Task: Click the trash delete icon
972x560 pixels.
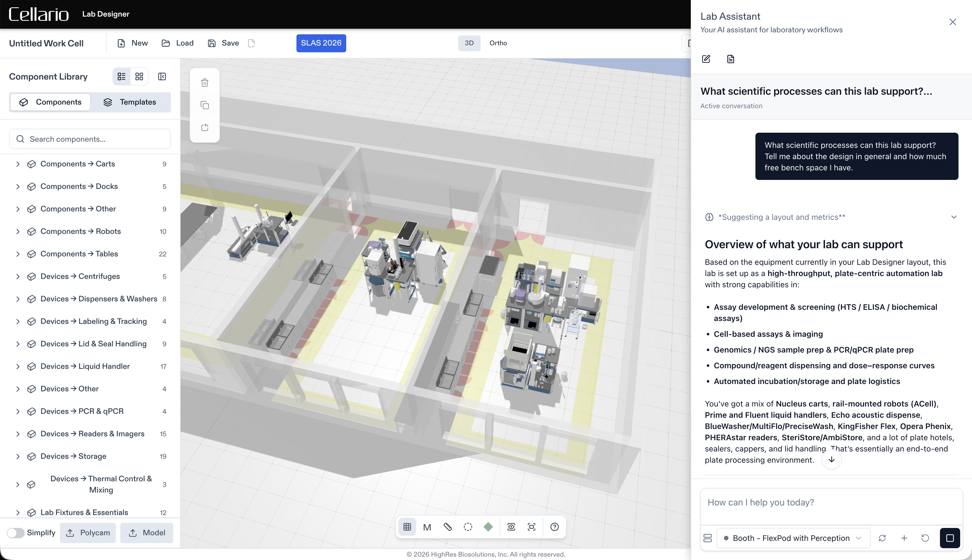Action: (205, 83)
